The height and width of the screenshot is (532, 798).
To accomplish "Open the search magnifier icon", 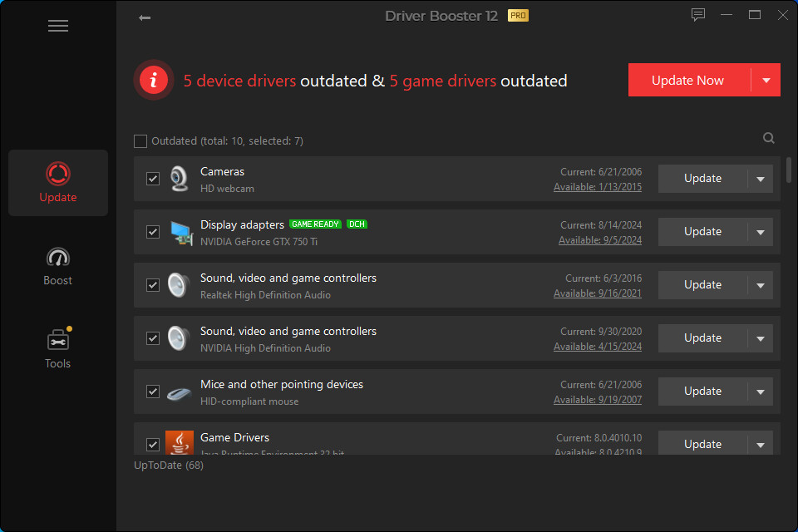I will click(x=768, y=137).
